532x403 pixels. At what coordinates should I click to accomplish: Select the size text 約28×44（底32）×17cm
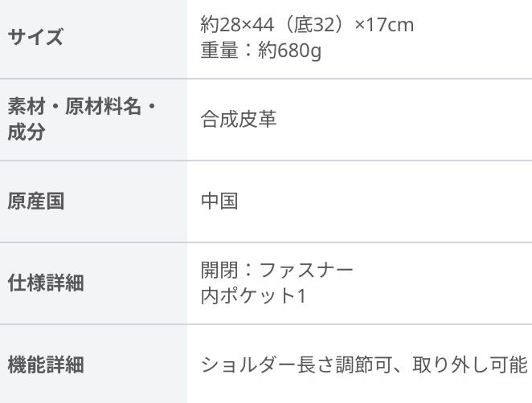[x=307, y=24]
